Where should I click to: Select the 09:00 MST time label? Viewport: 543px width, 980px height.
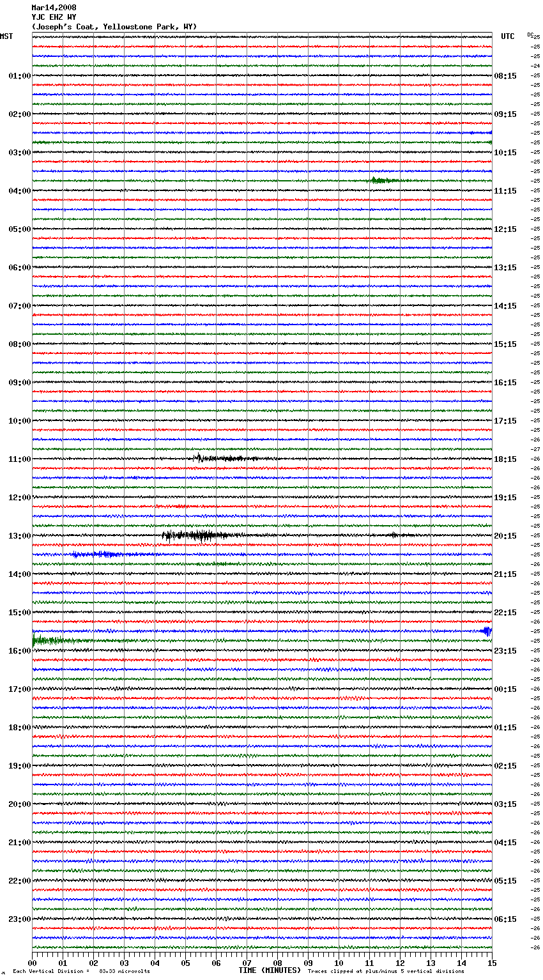click(20, 383)
